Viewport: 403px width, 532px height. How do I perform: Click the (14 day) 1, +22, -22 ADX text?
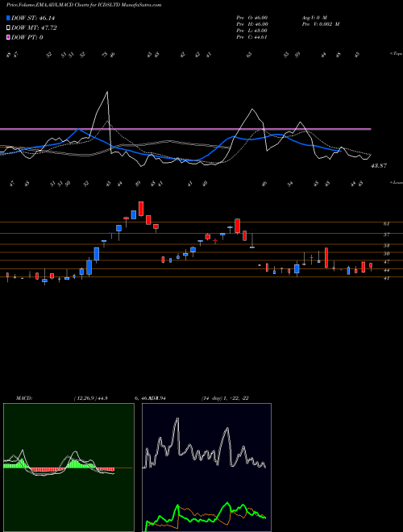click(225, 398)
